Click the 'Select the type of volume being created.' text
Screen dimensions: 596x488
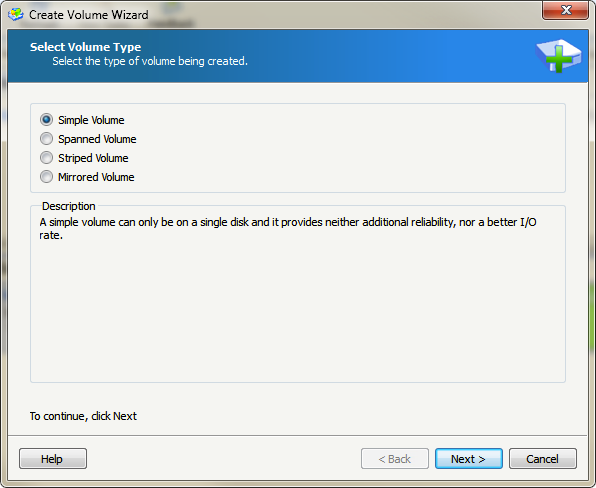pos(150,61)
